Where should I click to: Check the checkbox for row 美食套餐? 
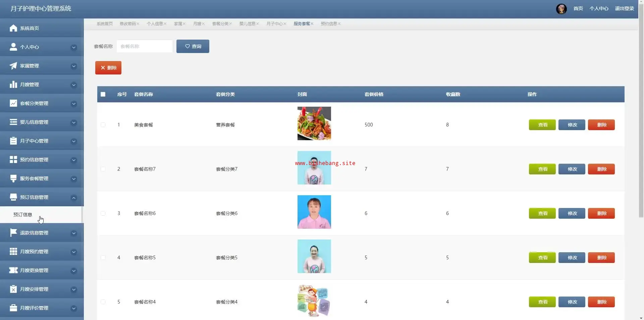click(103, 125)
